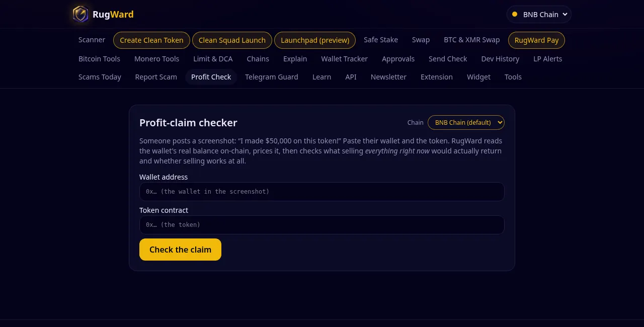Expand the Chain dropdown in checker
644x327 pixels.
coord(466,122)
